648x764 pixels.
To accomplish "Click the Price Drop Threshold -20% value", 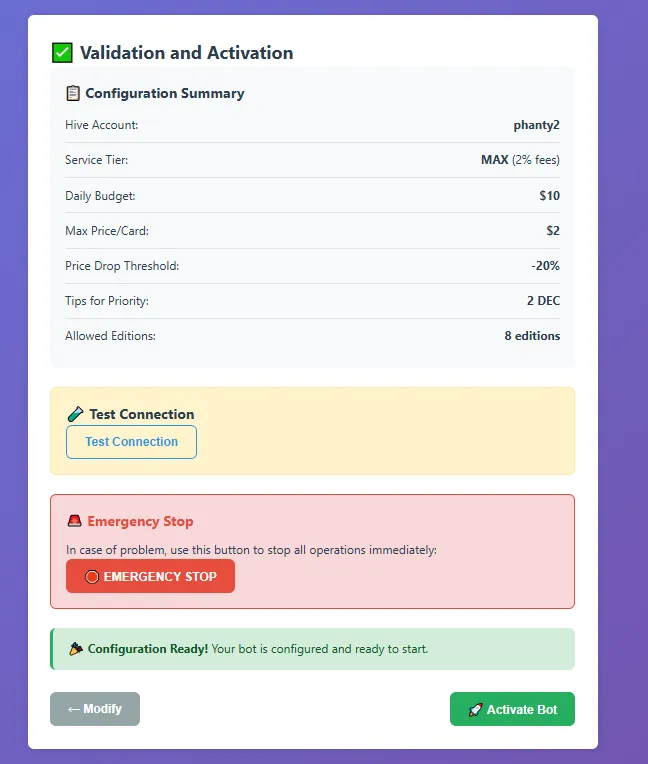I will (x=546, y=266).
